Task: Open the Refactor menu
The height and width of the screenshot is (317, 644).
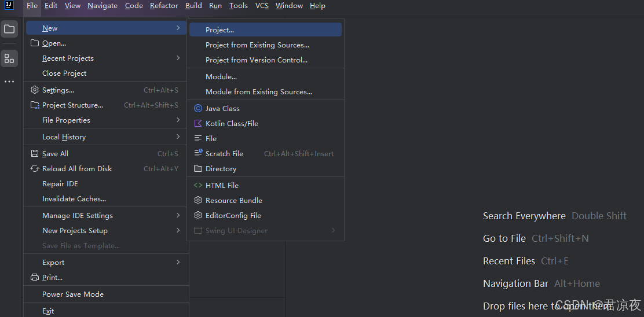Action: coord(164,6)
